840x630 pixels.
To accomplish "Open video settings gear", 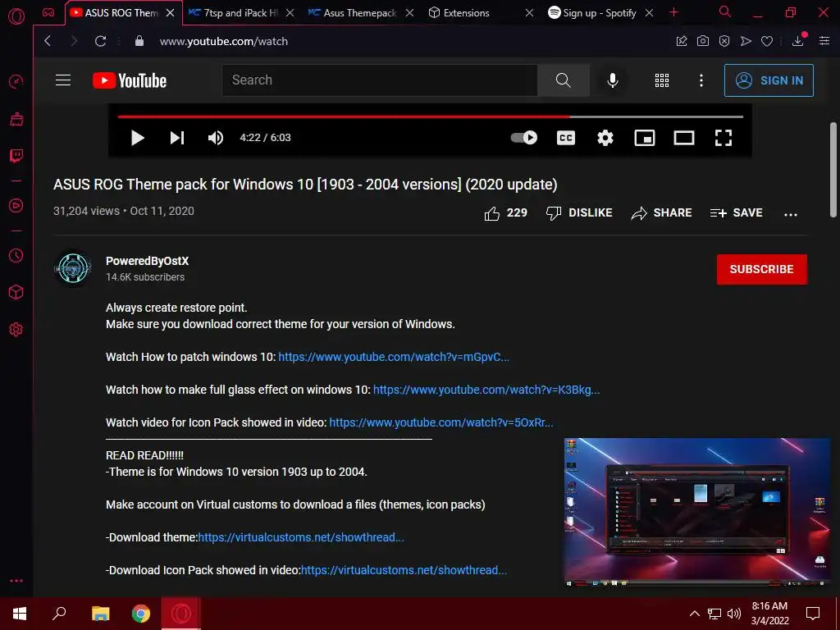I will click(x=605, y=138).
